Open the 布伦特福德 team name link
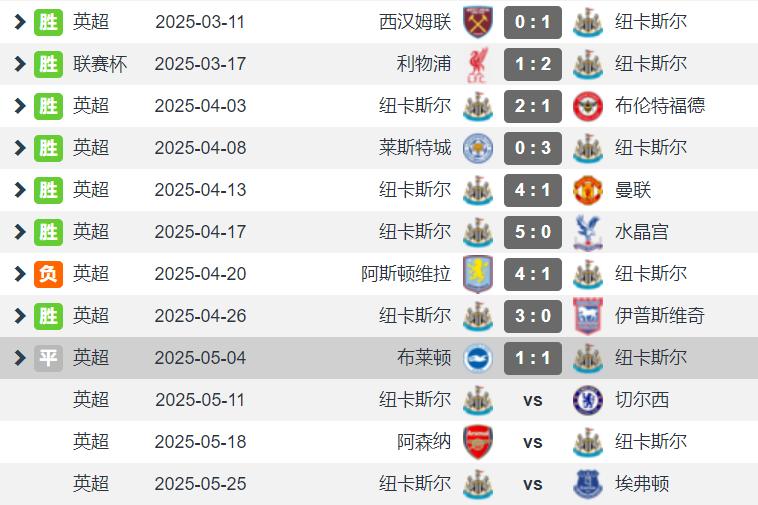Screen dimensions: 758x505 (660, 106)
